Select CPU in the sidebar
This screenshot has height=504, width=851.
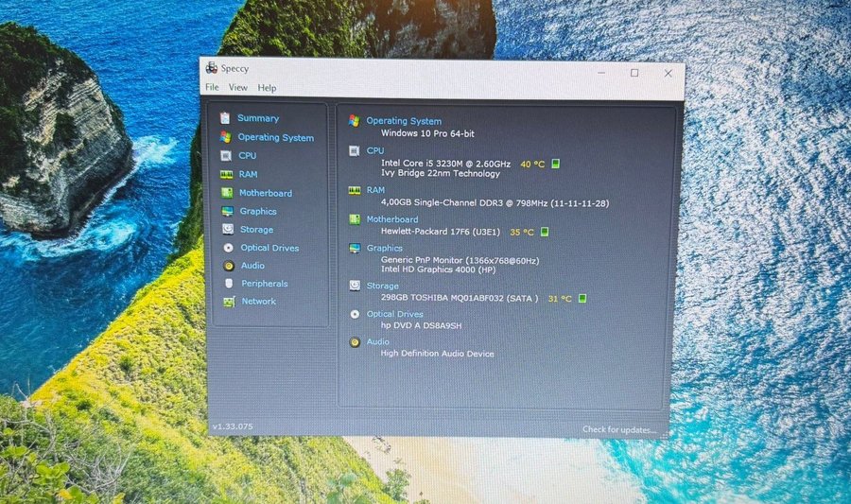pyautogui.click(x=248, y=156)
